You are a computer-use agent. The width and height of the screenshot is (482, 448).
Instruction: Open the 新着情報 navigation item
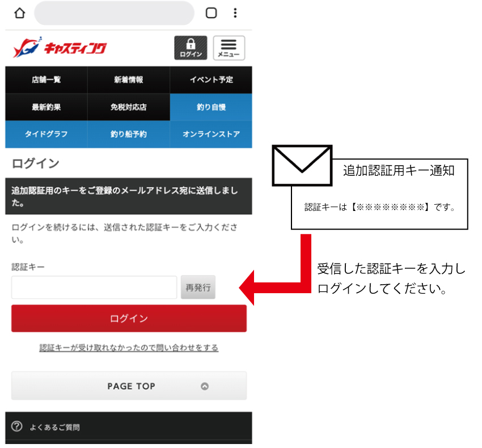(x=128, y=80)
